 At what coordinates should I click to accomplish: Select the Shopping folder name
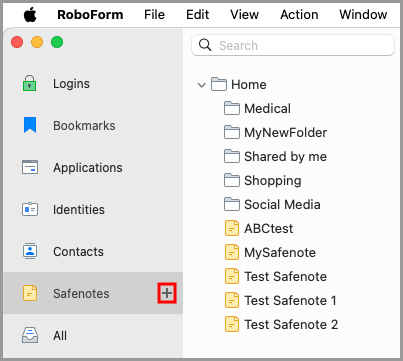tap(273, 181)
